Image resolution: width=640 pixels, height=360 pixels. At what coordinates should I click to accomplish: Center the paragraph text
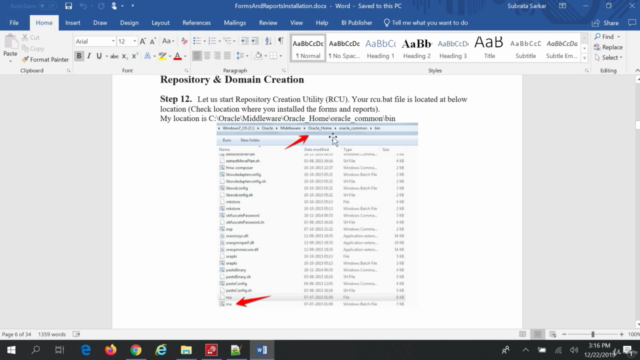click(207, 56)
